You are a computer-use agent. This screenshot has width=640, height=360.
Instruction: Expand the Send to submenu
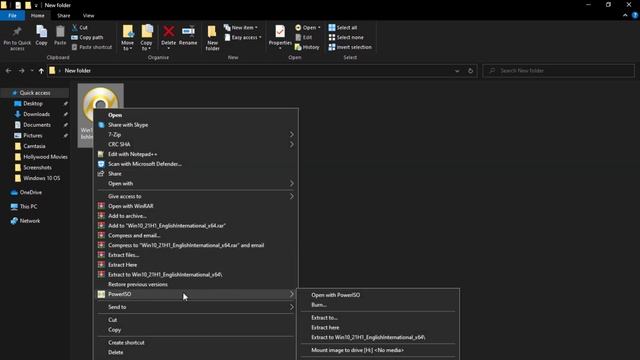196,307
